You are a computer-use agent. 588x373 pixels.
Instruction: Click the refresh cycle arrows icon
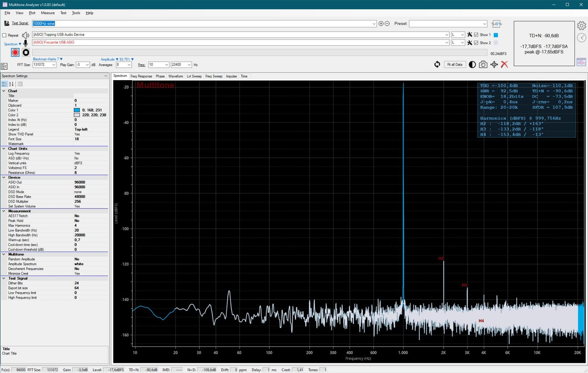click(437, 64)
